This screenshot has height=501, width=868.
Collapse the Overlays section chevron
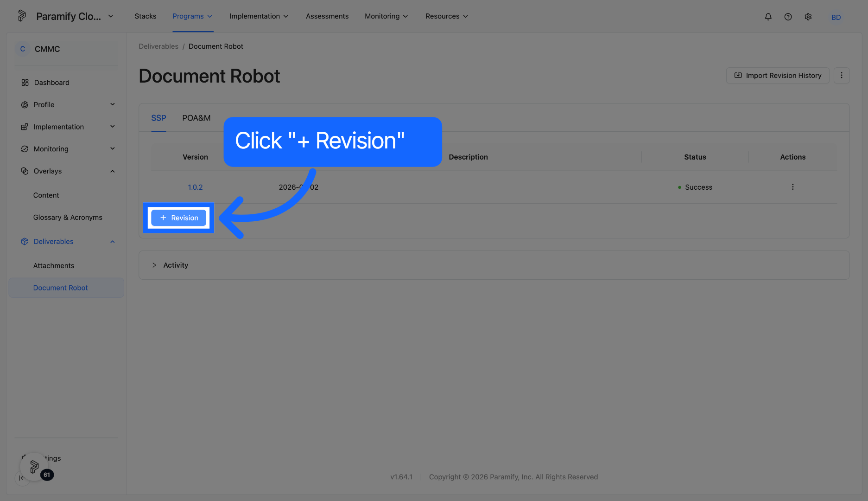pos(112,171)
